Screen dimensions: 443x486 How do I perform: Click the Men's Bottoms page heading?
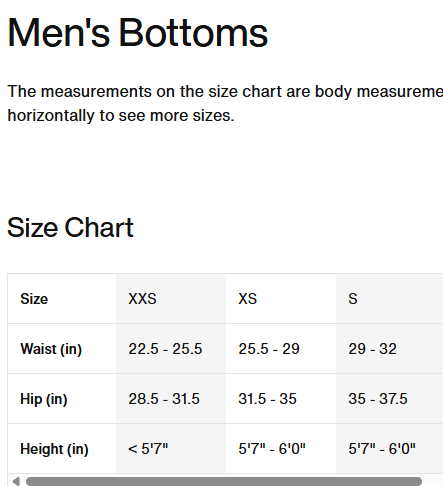point(137,33)
